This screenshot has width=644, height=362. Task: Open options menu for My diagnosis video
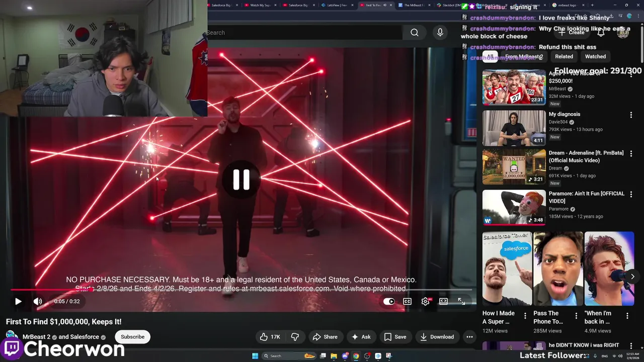[x=631, y=115]
